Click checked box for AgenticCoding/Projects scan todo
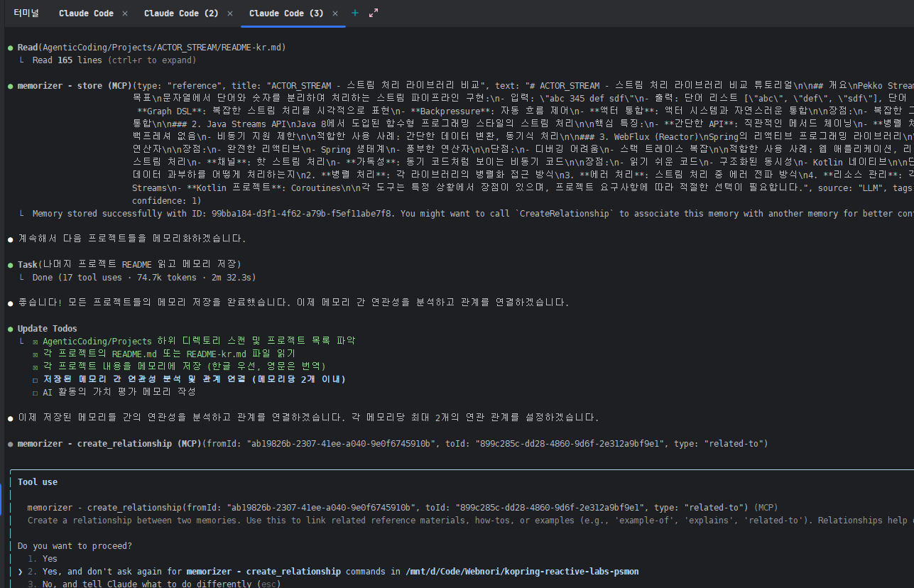The width and height of the screenshot is (914, 588). pyautogui.click(x=36, y=342)
